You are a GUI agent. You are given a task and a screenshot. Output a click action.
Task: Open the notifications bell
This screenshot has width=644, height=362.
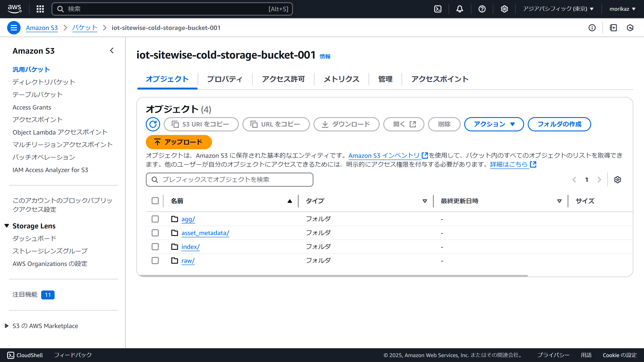click(460, 9)
